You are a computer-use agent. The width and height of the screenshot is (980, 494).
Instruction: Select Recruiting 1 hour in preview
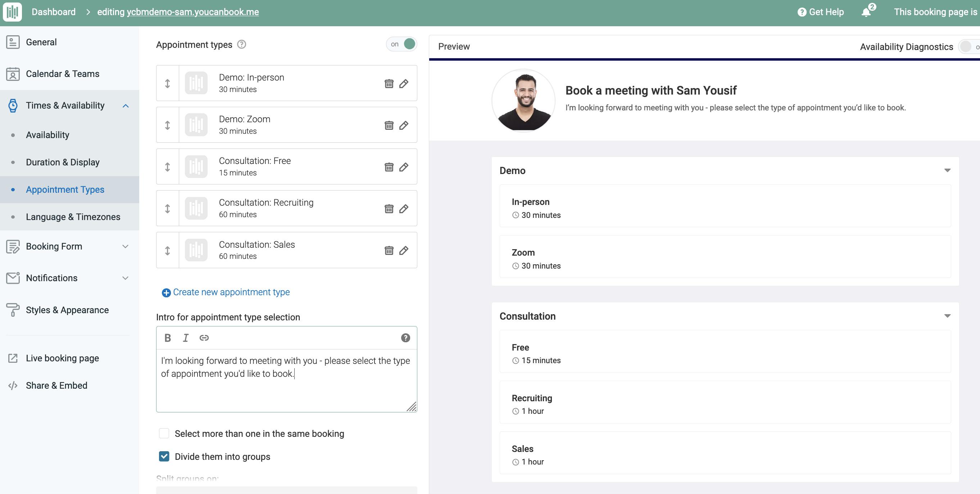coord(725,402)
